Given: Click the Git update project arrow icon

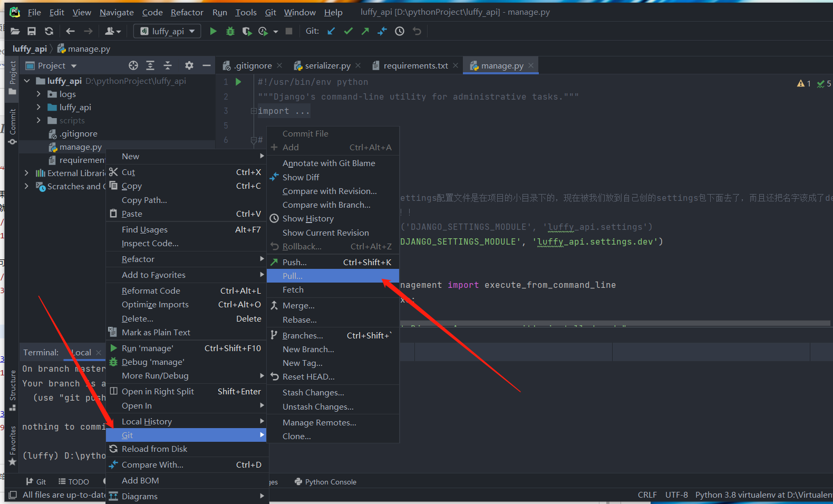Looking at the screenshot, I should click(x=331, y=32).
